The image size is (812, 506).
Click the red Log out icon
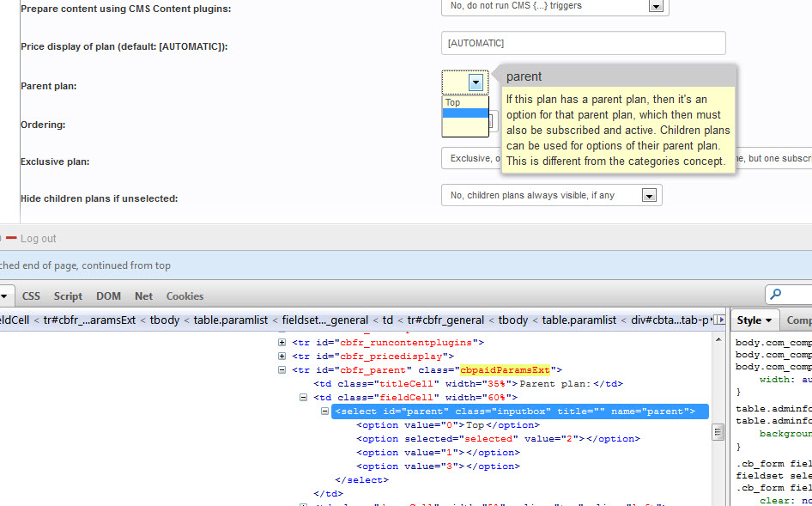(x=11, y=238)
